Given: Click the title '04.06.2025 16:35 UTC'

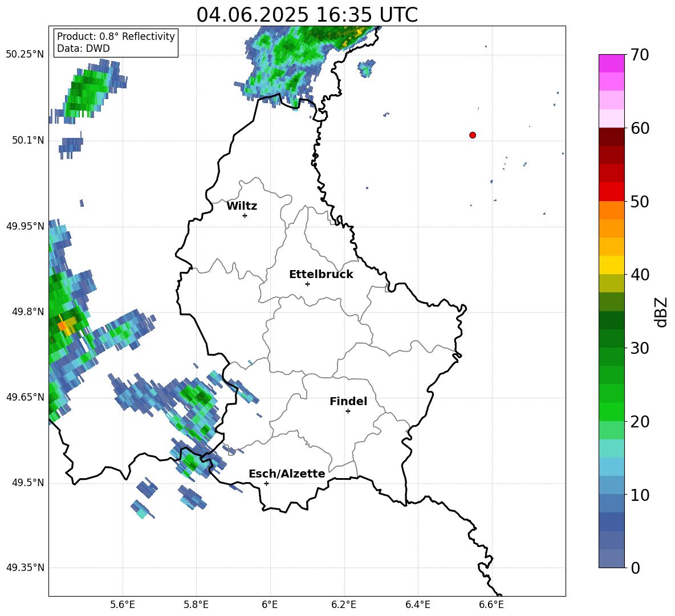Looking at the screenshot, I should 307,15.
